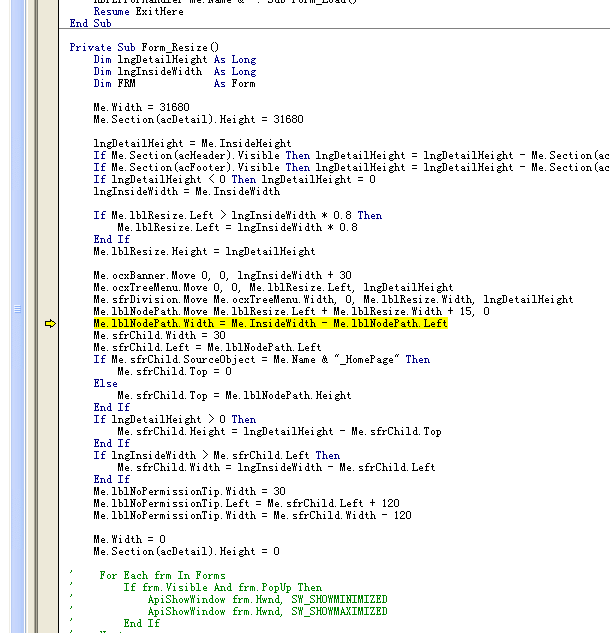
Task: Click the yellow execution pointer arrow
Action: (x=50, y=324)
